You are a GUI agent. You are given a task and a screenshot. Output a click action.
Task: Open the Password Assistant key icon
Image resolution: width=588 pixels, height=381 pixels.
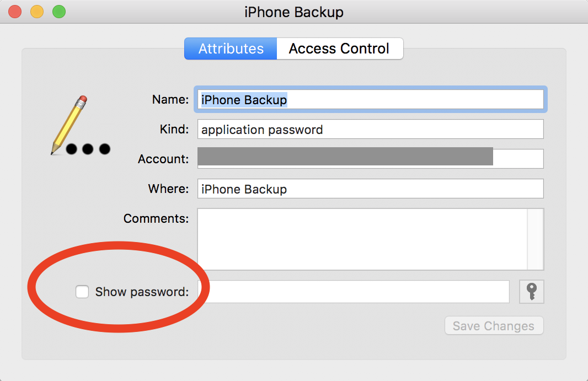click(x=531, y=291)
